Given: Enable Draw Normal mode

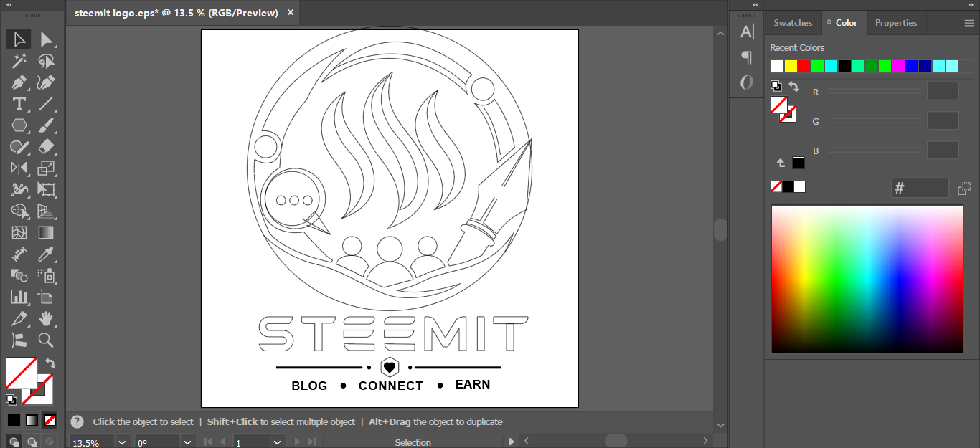Looking at the screenshot, I should (14, 442).
